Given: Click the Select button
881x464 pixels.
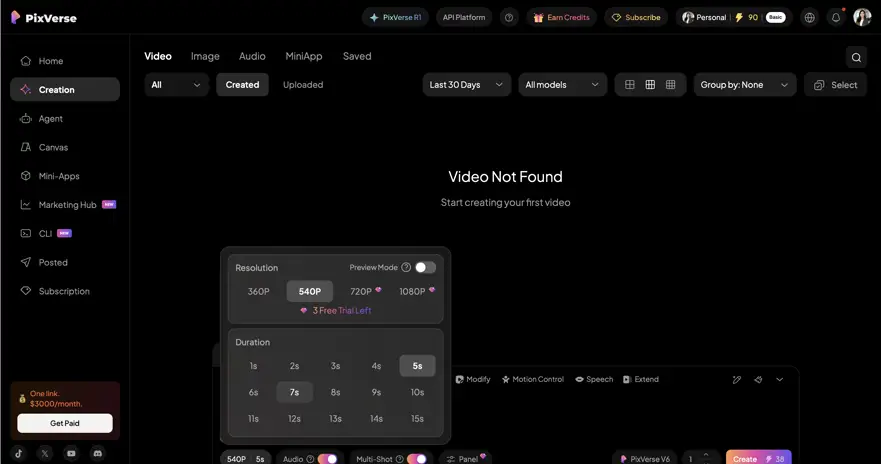Looking at the screenshot, I should tap(835, 85).
